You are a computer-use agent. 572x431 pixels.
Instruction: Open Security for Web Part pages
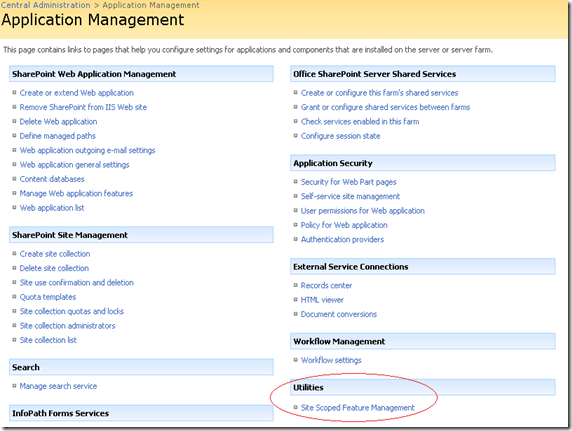coord(348,182)
